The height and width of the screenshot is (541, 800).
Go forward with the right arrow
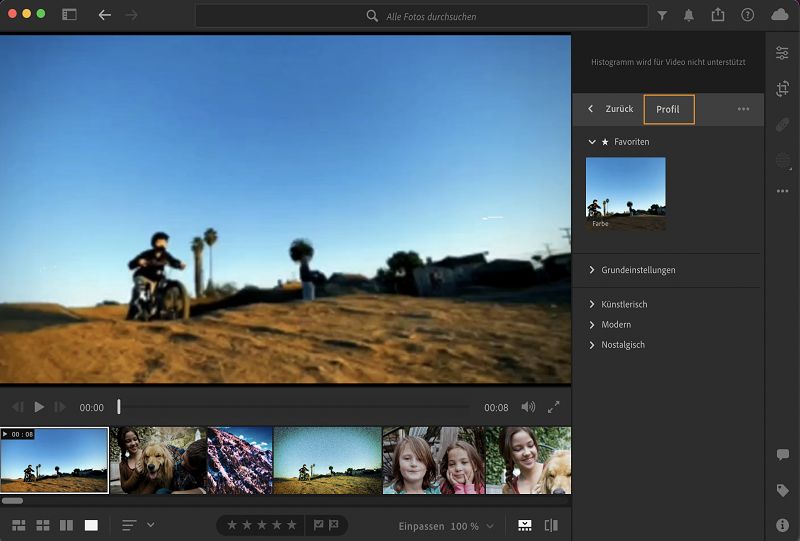tap(132, 15)
